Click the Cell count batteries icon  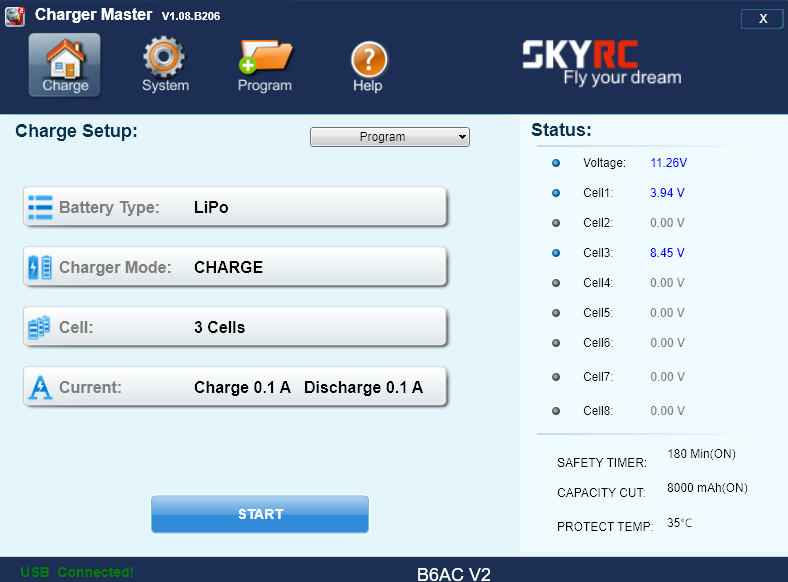pos(40,327)
